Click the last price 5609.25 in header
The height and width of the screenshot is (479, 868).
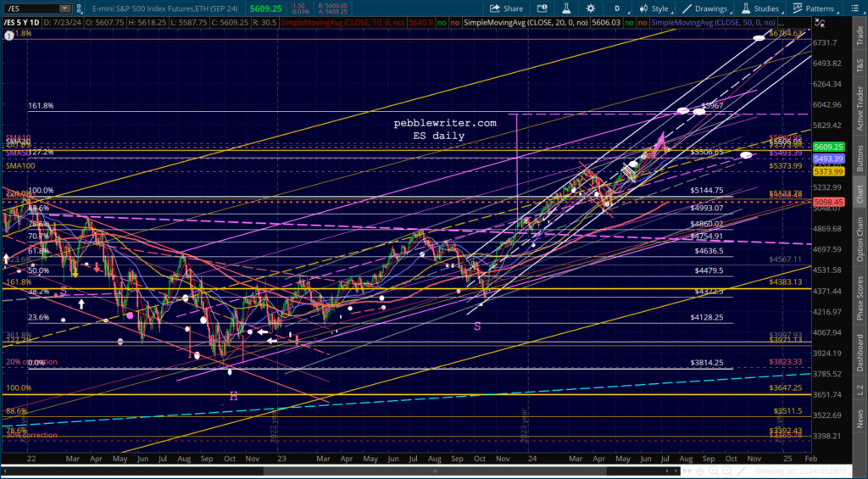(264, 8)
